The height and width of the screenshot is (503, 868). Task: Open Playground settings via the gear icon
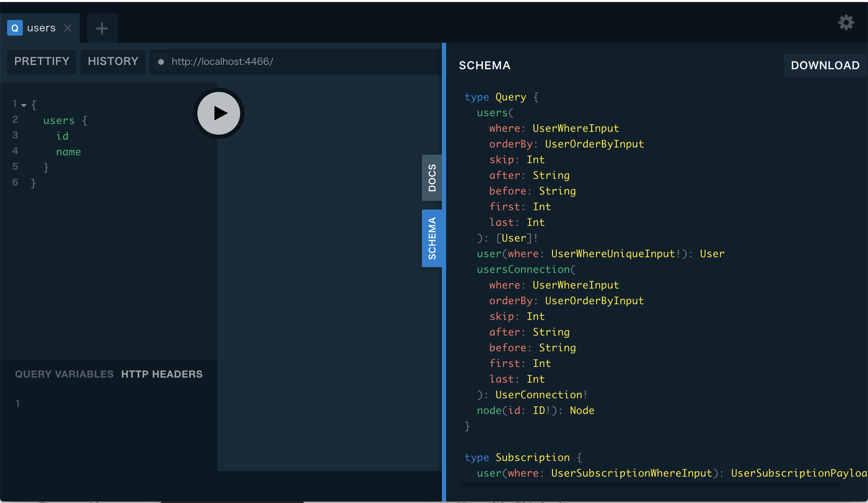(x=846, y=22)
